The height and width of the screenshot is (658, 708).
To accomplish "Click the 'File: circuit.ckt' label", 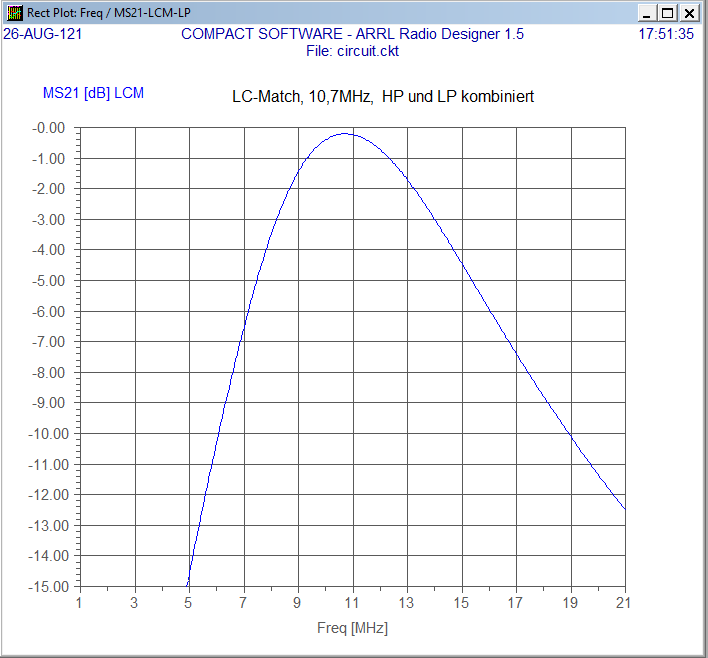I will coord(352,51).
